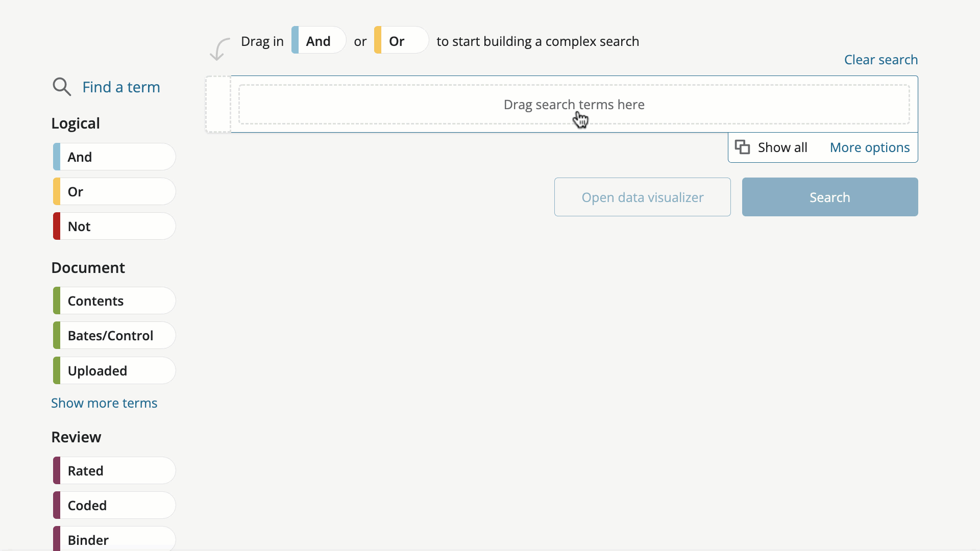Click the magnifying glass search icon

coord(62,87)
